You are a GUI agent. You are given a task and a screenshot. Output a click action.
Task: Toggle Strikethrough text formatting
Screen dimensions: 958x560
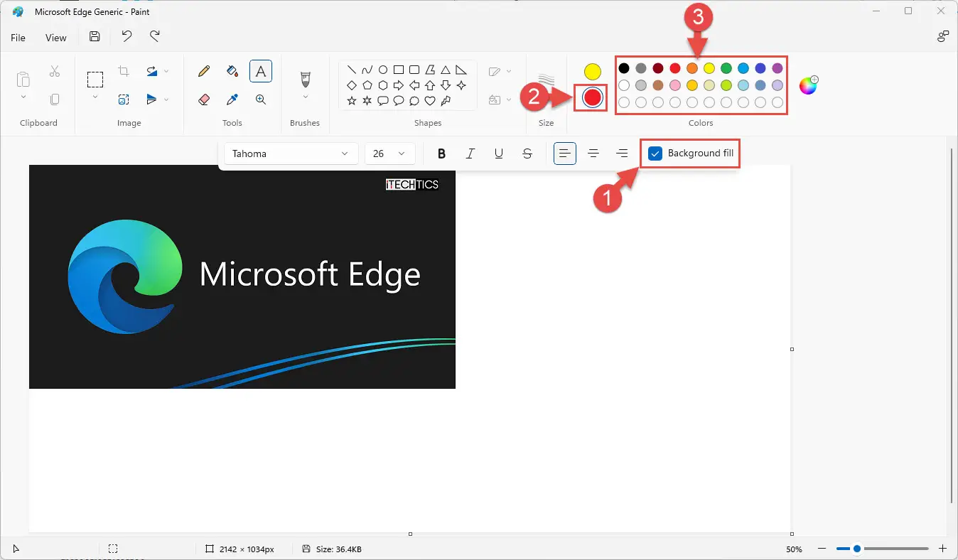[527, 154]
